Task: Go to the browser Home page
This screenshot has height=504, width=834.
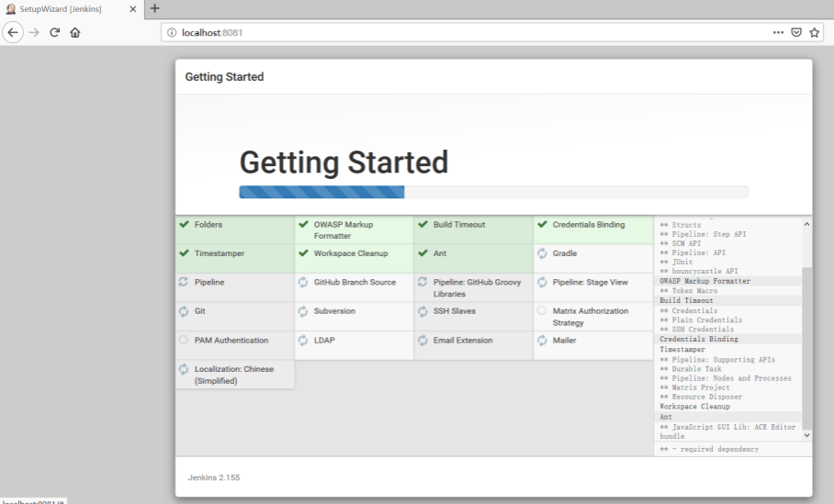Action: point(75,32)
